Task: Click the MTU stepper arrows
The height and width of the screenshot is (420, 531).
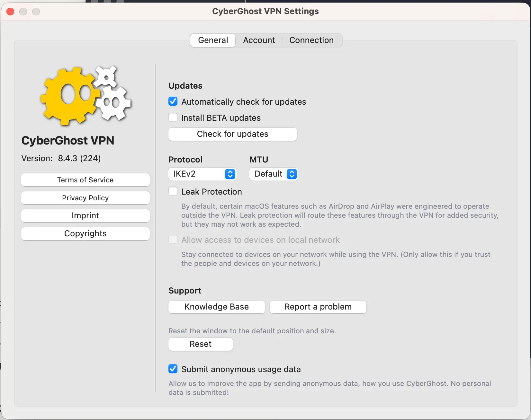Action: click(x=292, y=174)
